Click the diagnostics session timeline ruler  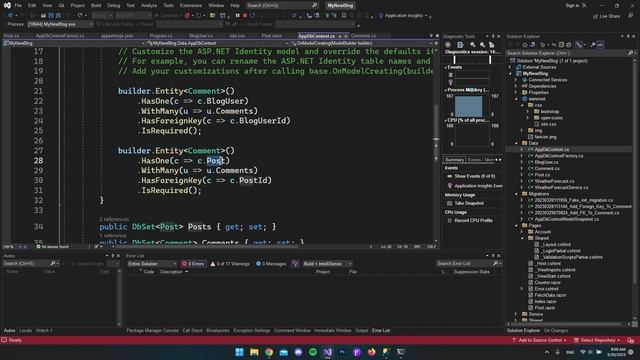(x=472, y=60)
